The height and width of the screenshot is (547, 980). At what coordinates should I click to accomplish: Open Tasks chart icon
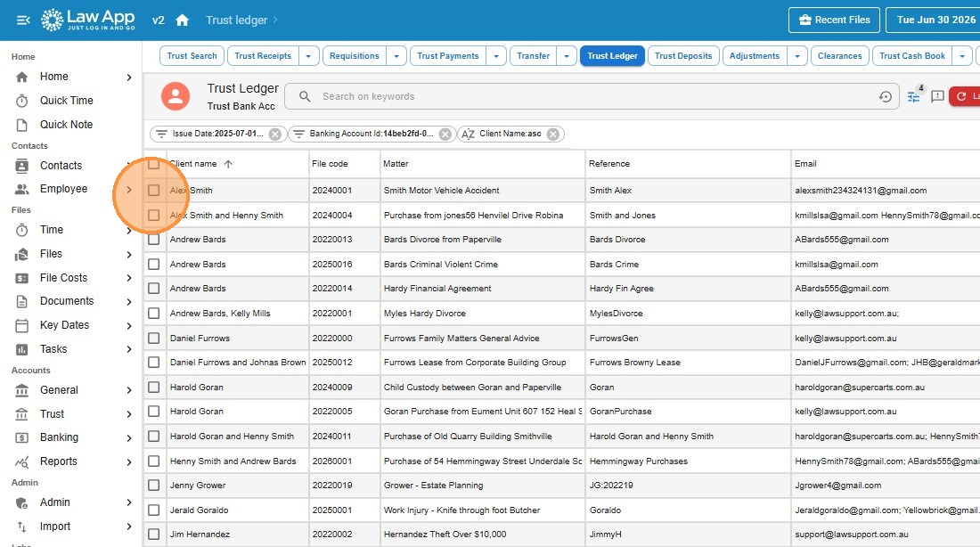[22, 349]
